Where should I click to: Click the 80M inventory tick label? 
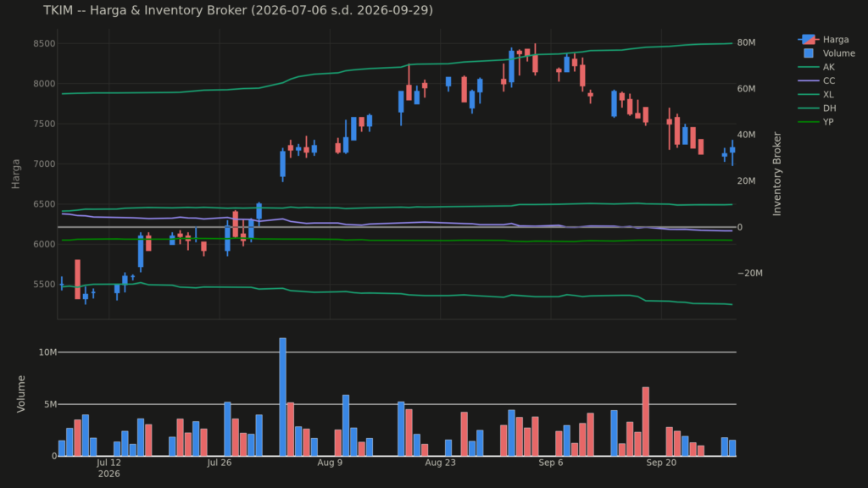(746, 42)
